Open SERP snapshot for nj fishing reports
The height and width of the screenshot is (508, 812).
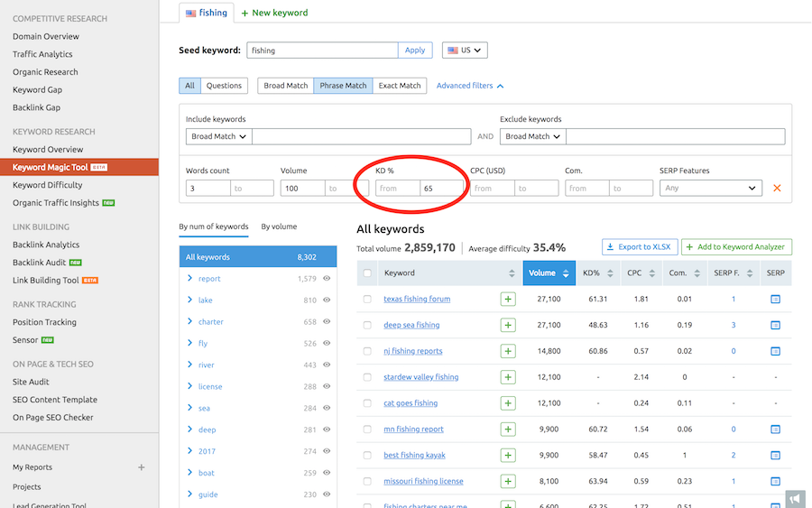775,351
